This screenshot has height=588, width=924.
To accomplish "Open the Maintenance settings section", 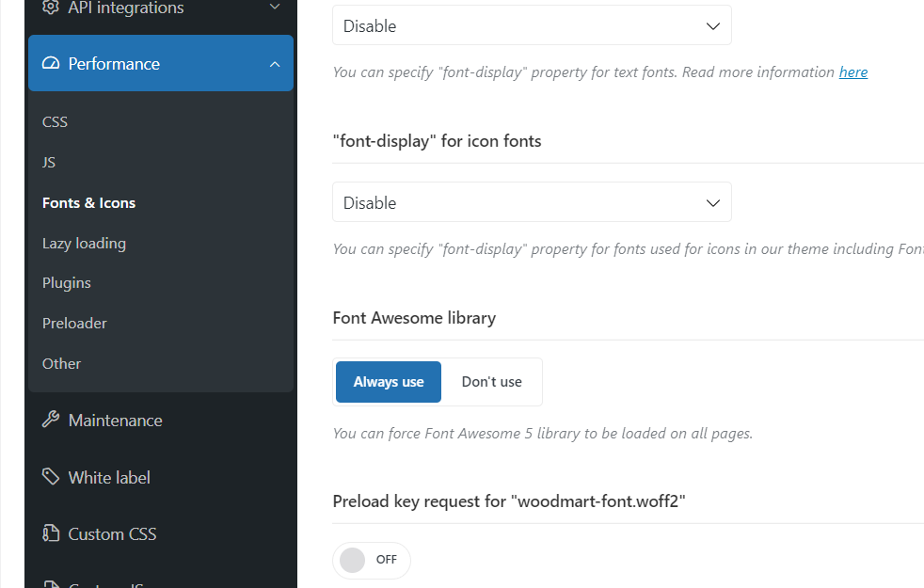I will tap(115, 421).
